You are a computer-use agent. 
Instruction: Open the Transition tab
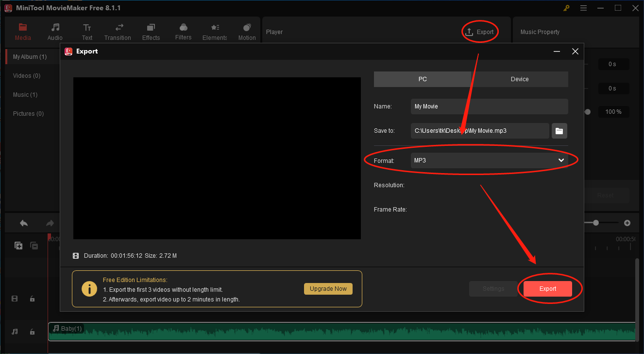click(x=118, y=32)
